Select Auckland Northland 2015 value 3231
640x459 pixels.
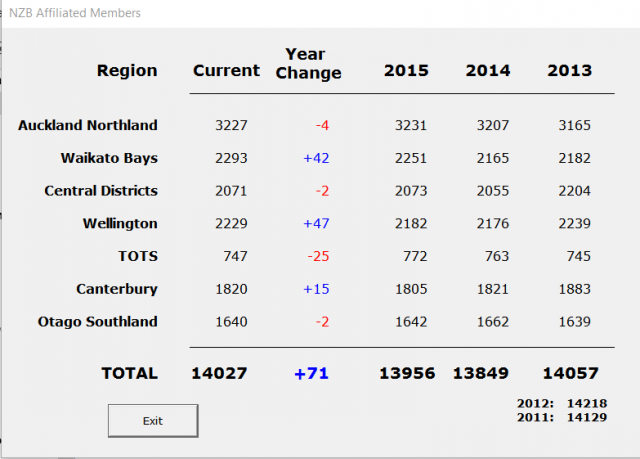coord(411,125)
